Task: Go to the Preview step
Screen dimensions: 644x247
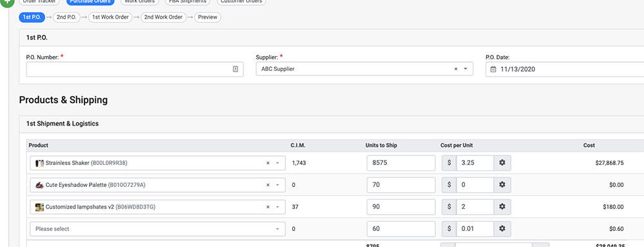Action: (x=207, y=17)
